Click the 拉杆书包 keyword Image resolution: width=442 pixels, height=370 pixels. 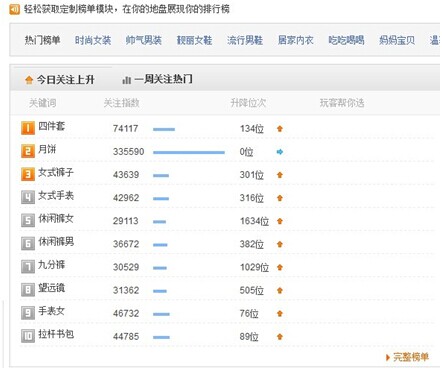pyautogui.click(x=56, y=334)
